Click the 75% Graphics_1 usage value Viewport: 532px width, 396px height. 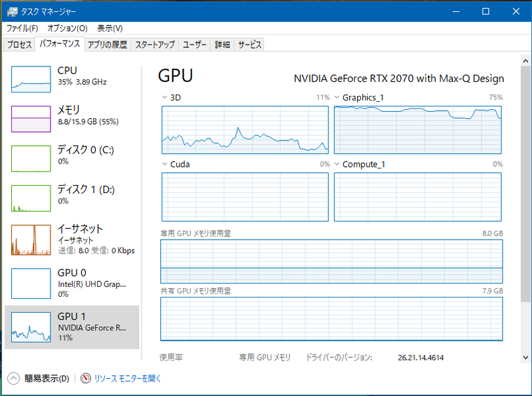point(495,97)
